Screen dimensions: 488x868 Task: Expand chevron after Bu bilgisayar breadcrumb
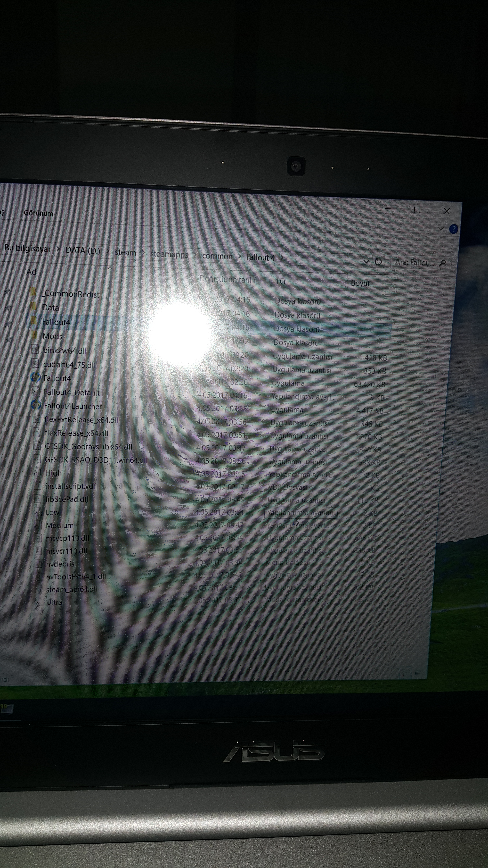(x=58, y=249)
